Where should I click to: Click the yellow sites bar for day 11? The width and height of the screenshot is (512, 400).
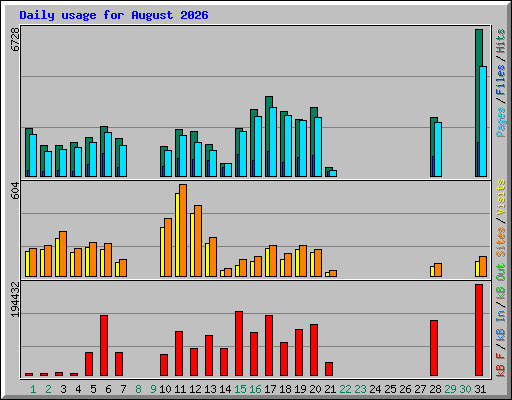point(177,235)
